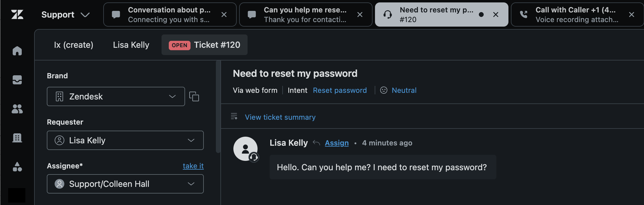Switch to the Ix (create) tab
Image resolution: width=644 pixels, height=205 pixels.
74,45
